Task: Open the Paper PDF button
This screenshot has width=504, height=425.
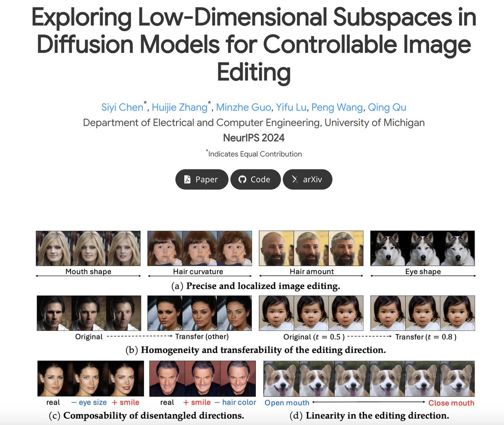Action: (x=202, y=180)
